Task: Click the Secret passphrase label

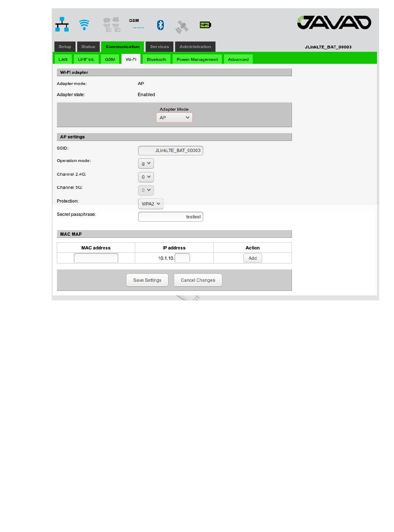Action: pos(76,215)
